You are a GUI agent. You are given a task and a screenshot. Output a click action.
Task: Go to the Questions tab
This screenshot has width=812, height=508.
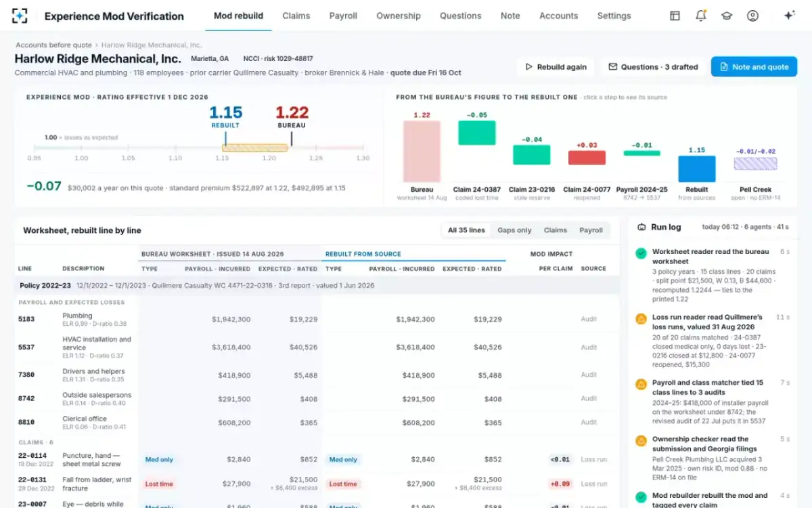click(461, 16)
